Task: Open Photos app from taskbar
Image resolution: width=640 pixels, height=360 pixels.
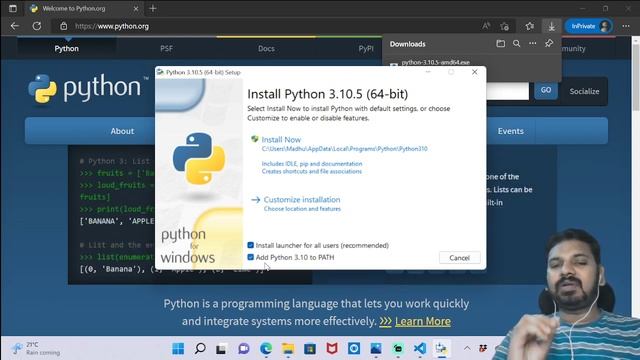Action: (x=376, y=349)
